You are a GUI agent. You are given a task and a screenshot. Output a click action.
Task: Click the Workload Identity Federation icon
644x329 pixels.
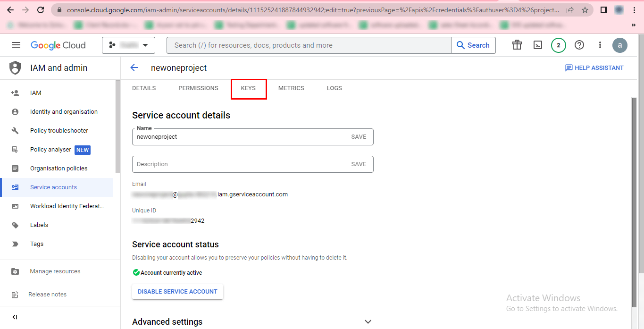coord(15,206)
